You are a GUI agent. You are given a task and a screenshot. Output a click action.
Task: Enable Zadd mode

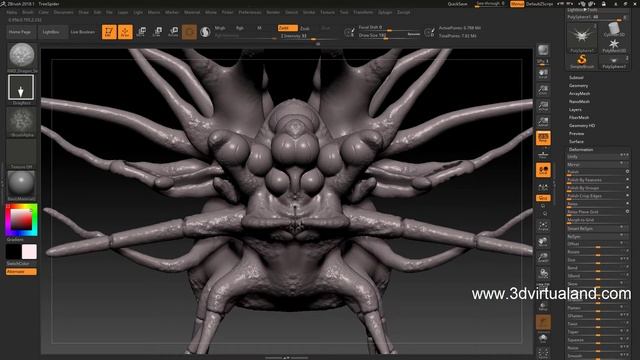coord(287,28)
